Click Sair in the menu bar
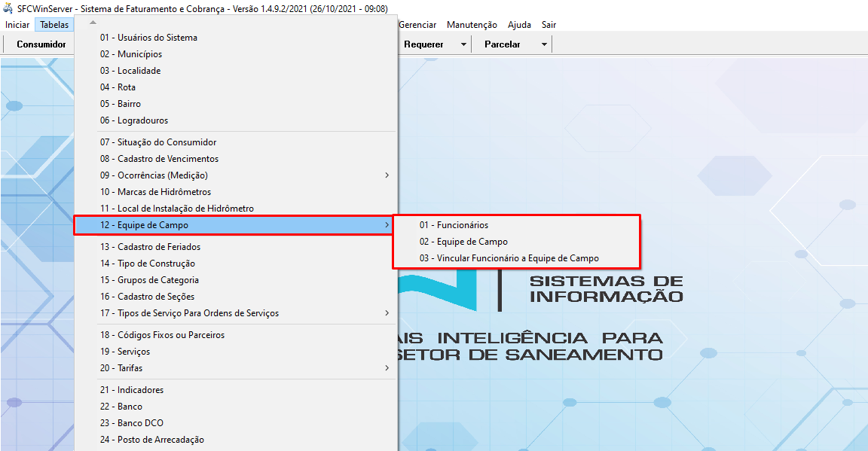868x451 pixels. pos(548,24)
